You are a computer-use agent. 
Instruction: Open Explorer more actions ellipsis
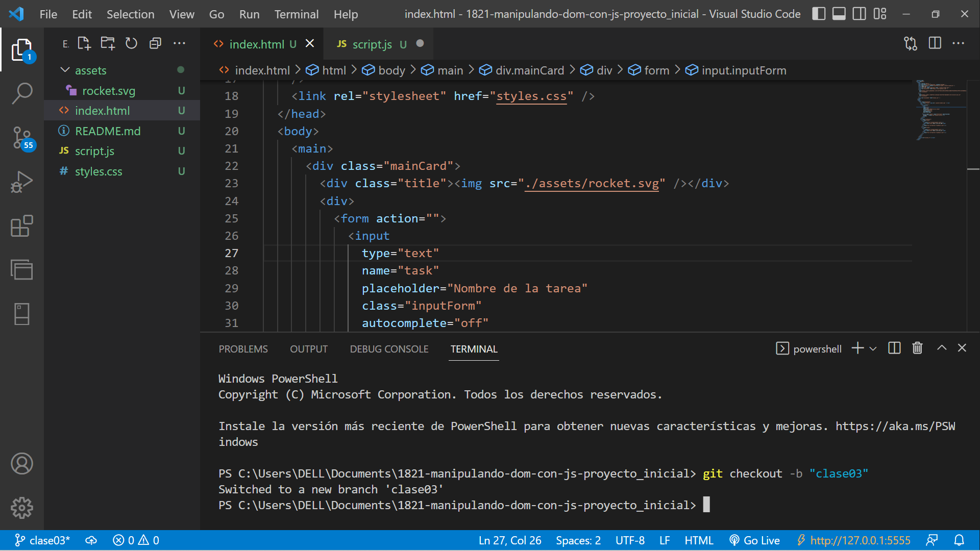(x=179, y=43)
